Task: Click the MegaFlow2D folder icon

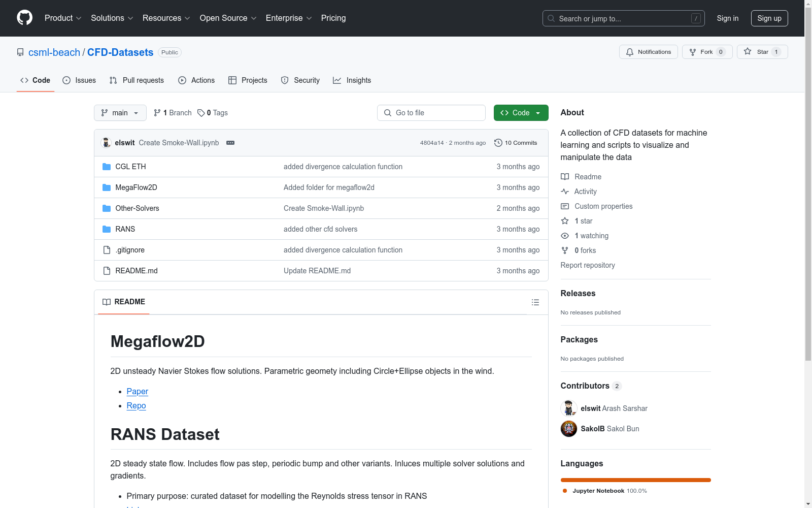Action: point(107,187)
